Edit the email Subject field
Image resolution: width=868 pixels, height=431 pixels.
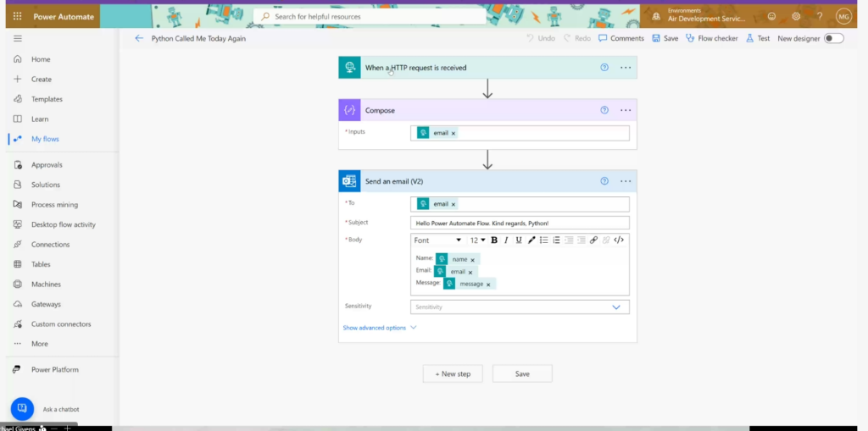coord(520,223)
